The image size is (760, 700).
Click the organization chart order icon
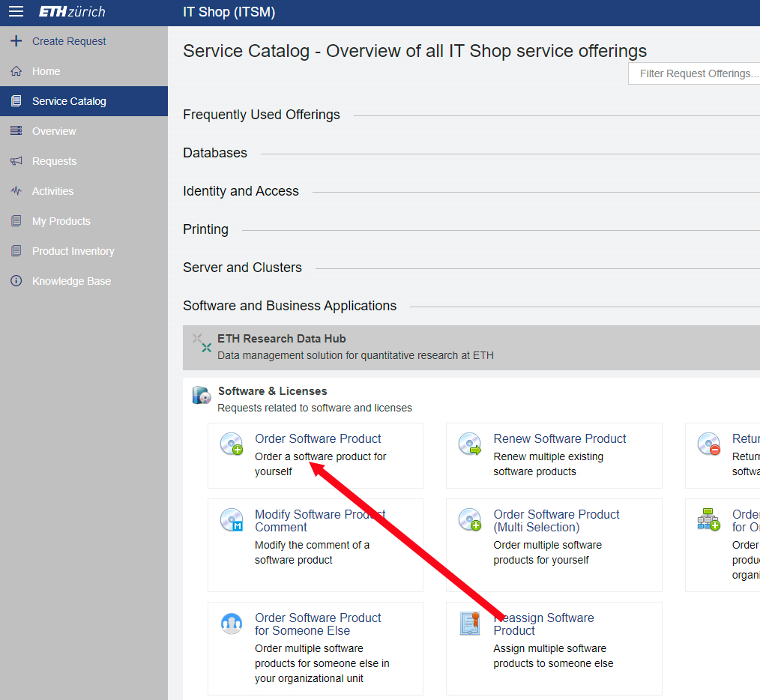[x=708, y=519]
